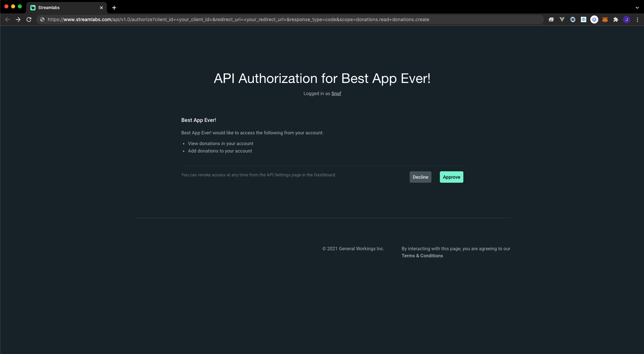
Task: Open a new browser tab
Action: pyautogui.click(x=114, y=7)
